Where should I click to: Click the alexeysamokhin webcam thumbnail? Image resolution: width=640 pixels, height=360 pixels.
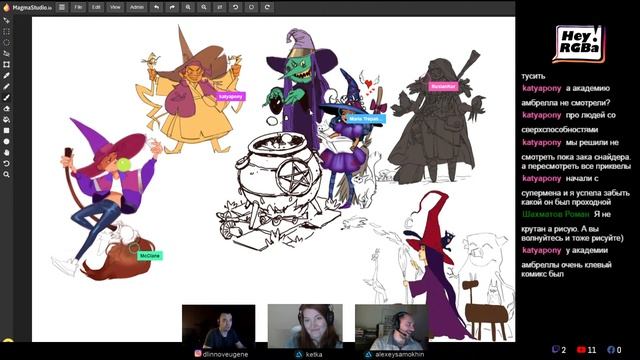[x=392, y=327]
